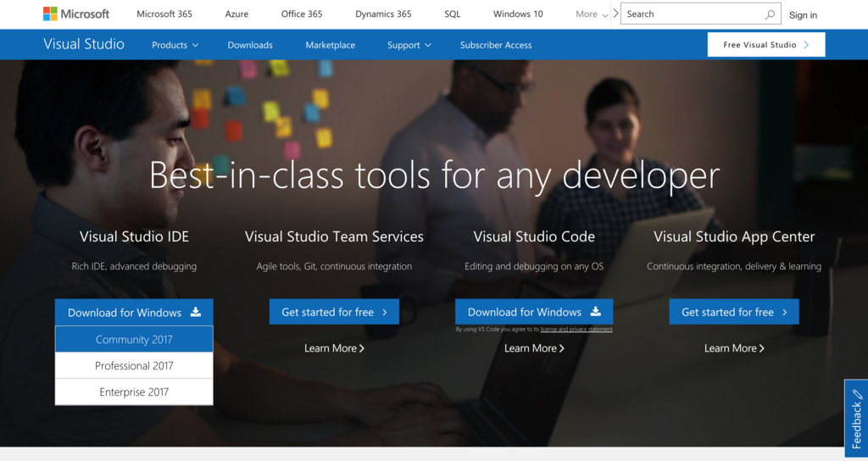Select Enterprise 2017 edition
The image size is (868, 461).
134,392
